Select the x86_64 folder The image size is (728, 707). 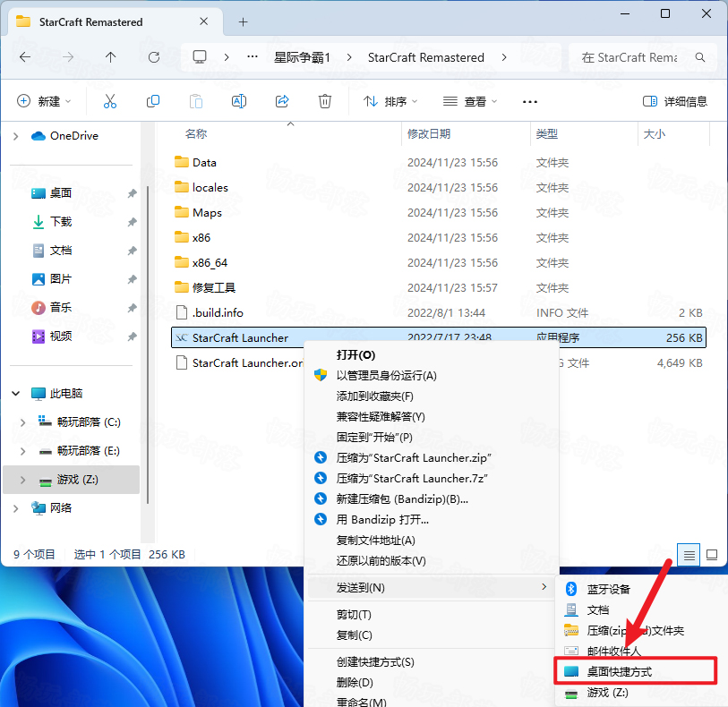point(210,262)
